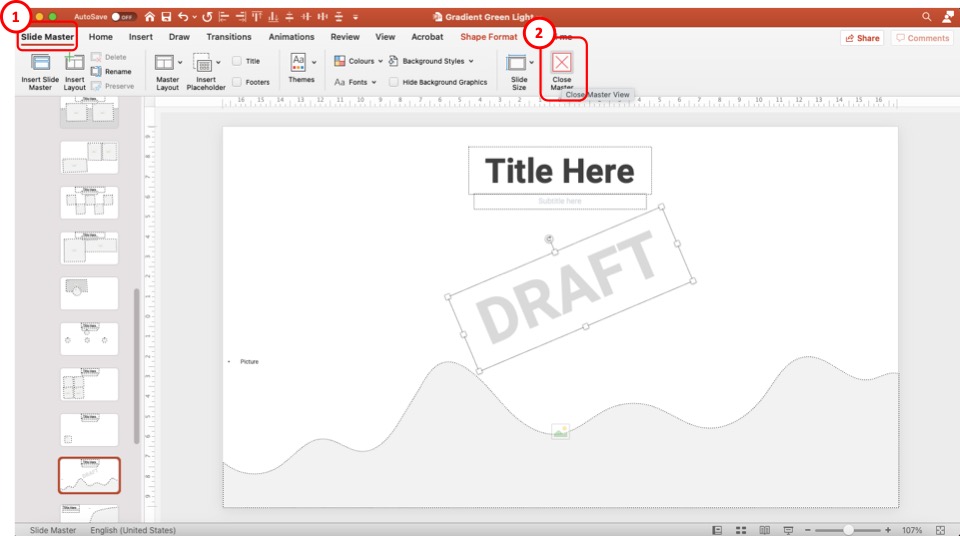Image resolution: width=960 pixels, height=536 pixels.
Task: Click the picture placeholder icon on the slide
Action: pyautogui.click(x=560, y=431)
